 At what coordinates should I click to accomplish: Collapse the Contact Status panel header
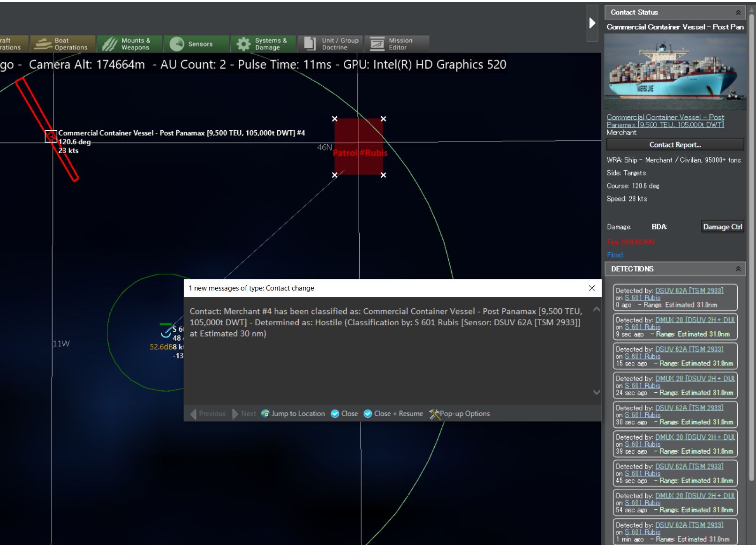(x=738, y=13)
